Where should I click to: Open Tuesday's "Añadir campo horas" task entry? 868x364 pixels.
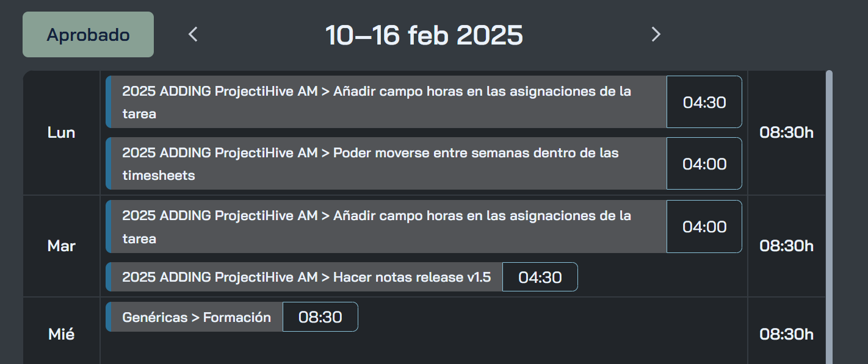386,227
